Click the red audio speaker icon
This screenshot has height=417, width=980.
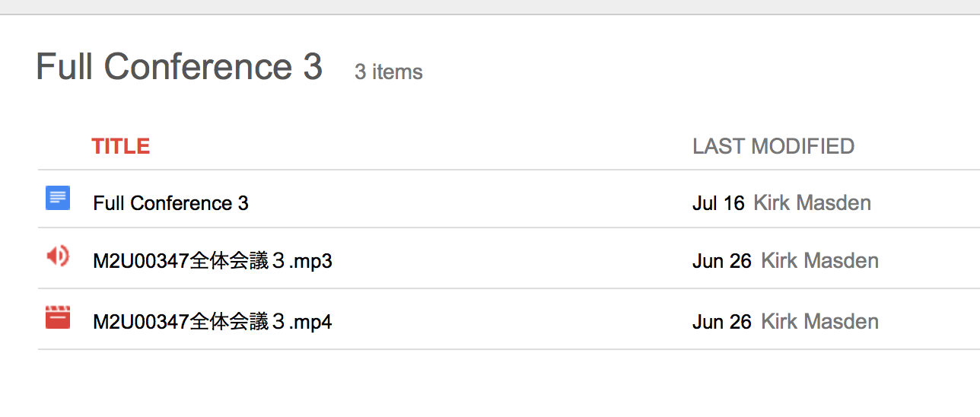58,256
